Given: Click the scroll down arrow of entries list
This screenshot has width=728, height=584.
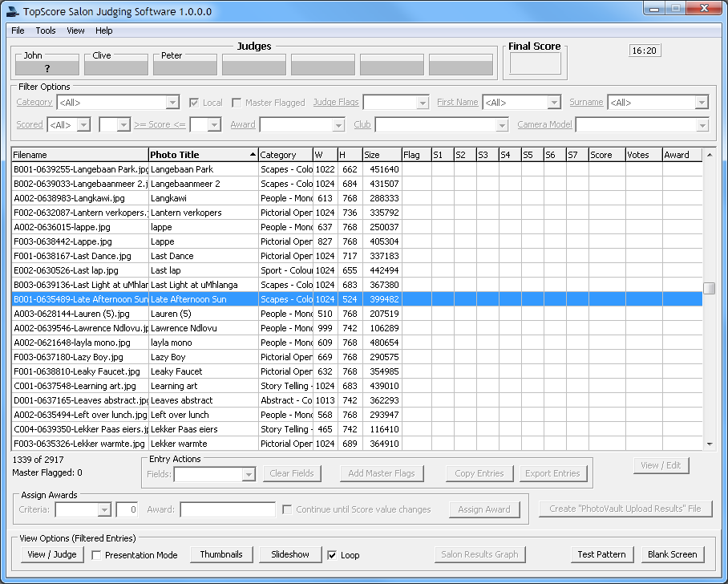Looking at the screenshot, I should click(709, 444).
